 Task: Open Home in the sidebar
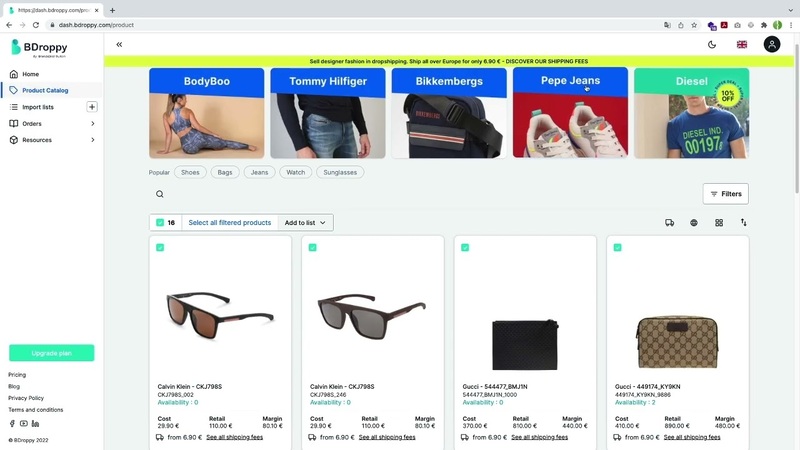pos(31,74)
